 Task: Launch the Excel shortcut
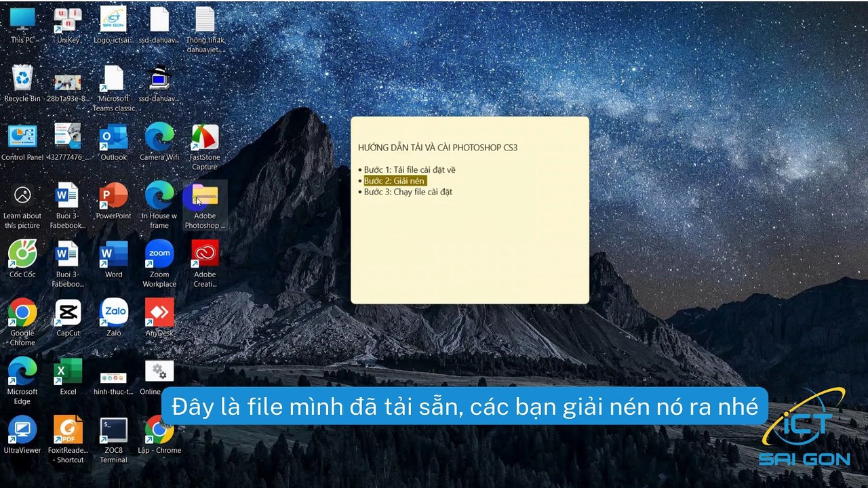tap(68, 377)
